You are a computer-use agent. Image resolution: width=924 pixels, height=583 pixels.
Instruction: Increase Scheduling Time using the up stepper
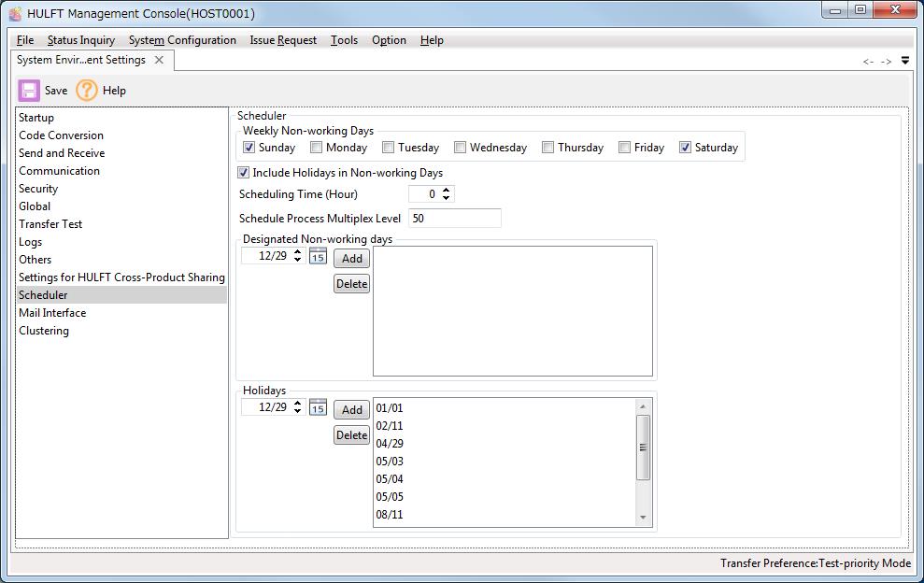446,190
